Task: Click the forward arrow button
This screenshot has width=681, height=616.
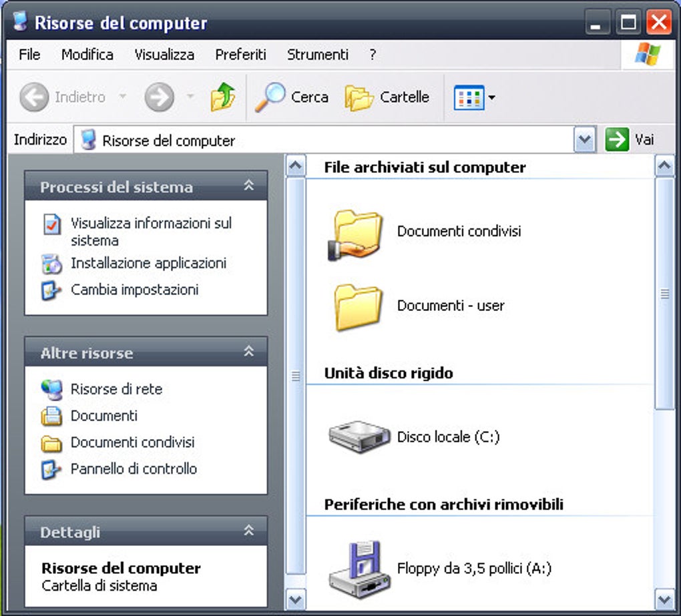Action: coord(159,97)
